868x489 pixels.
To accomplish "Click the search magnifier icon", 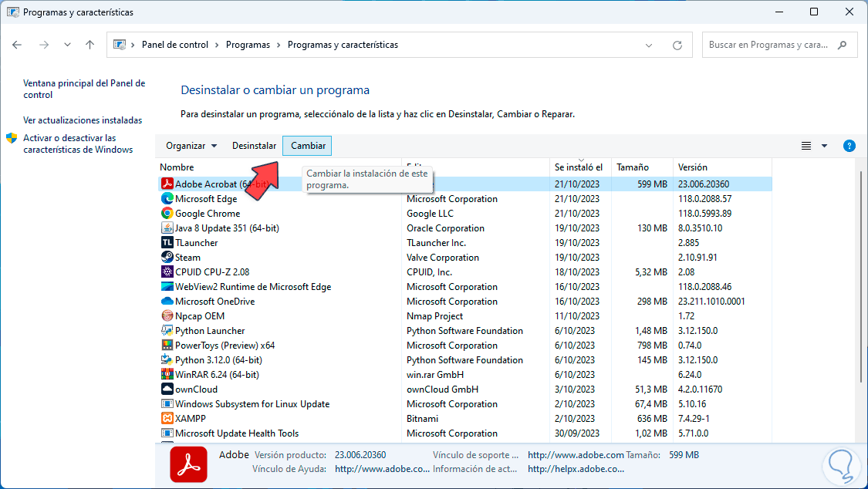I will [x=842, y=45].
